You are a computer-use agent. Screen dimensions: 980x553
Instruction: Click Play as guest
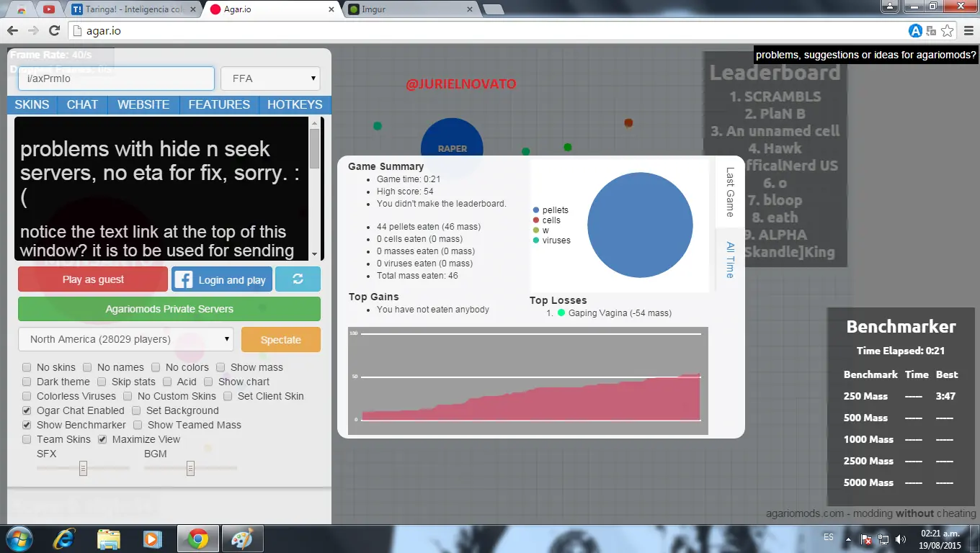coord(93,279)
